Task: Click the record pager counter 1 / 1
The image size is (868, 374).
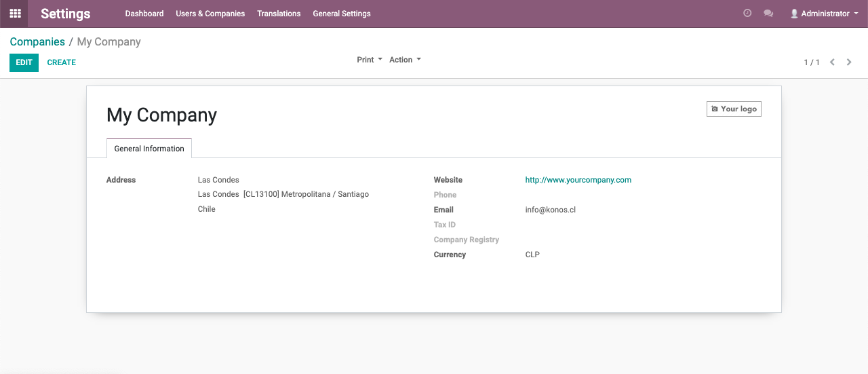Action: tap(812, 62)
